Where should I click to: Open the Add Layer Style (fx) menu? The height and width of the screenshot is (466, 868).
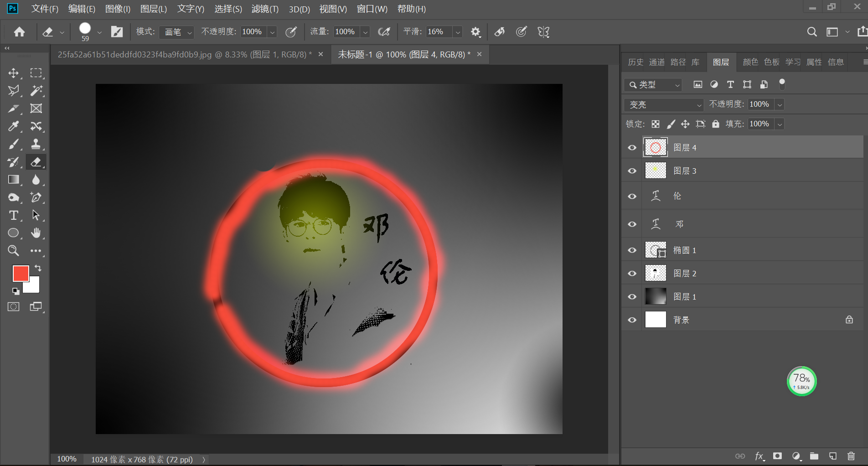759,456
